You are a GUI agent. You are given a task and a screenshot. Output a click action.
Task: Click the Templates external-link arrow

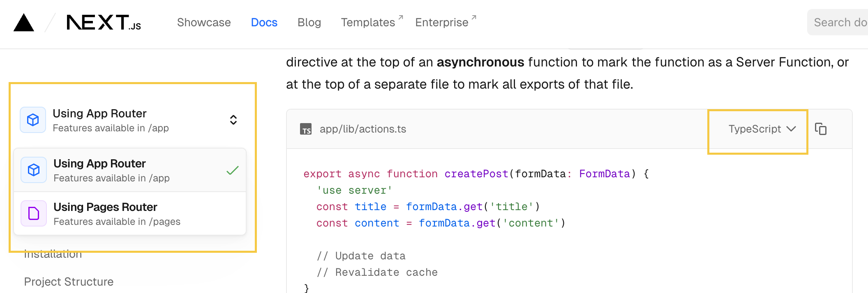pyautogui.click(x=400, y=17)
